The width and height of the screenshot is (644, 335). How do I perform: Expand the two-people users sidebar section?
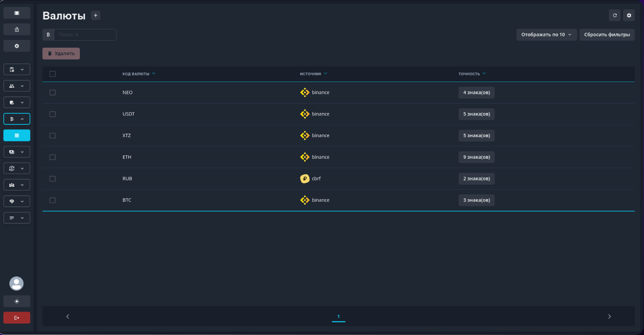tap(17, 86)
